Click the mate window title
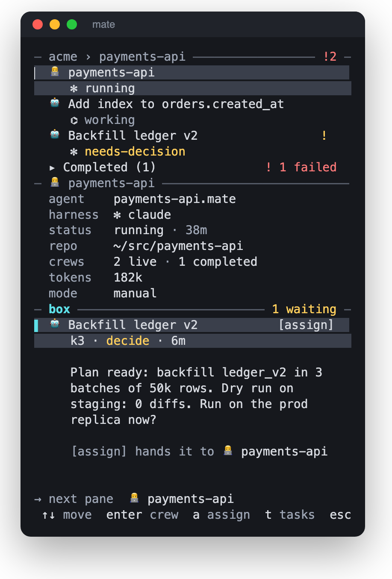The height and width of the screenshot is (579, 392). tap(103, 24)
